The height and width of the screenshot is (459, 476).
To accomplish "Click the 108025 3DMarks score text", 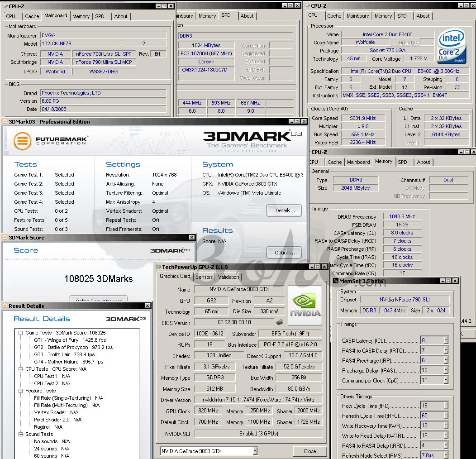I will 99,279.
